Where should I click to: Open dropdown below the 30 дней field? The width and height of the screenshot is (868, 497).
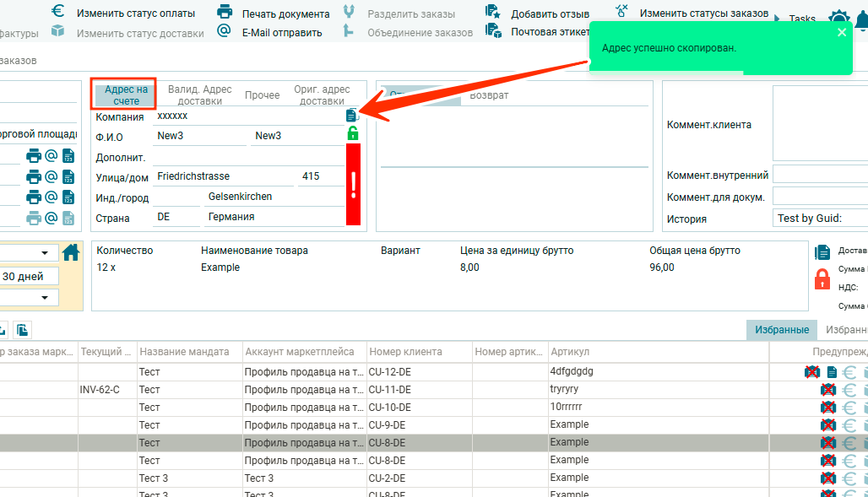44,298
